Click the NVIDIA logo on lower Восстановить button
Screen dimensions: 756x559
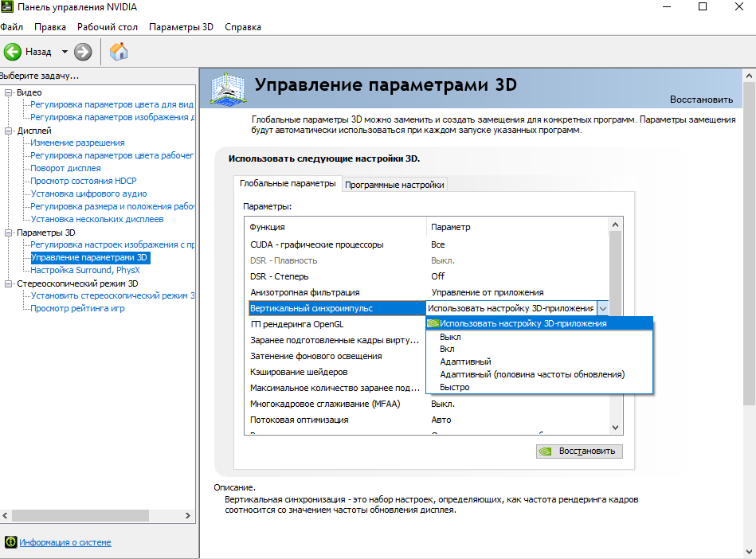pos(546,451)
